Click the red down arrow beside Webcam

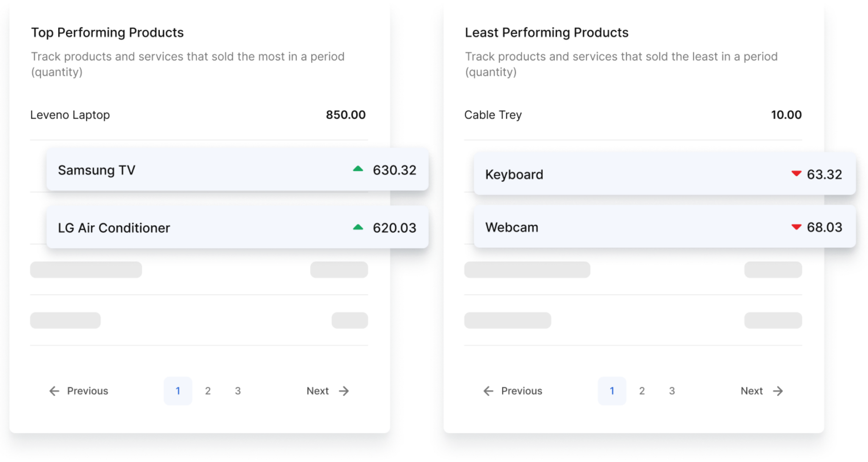click(x=796, y=227)
